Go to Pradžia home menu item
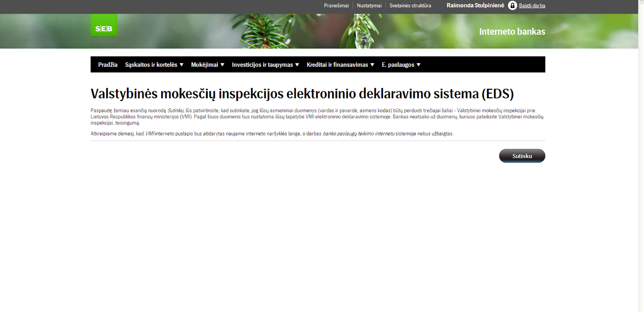This screenshot has height=312, width=644. tap(108, 65)
